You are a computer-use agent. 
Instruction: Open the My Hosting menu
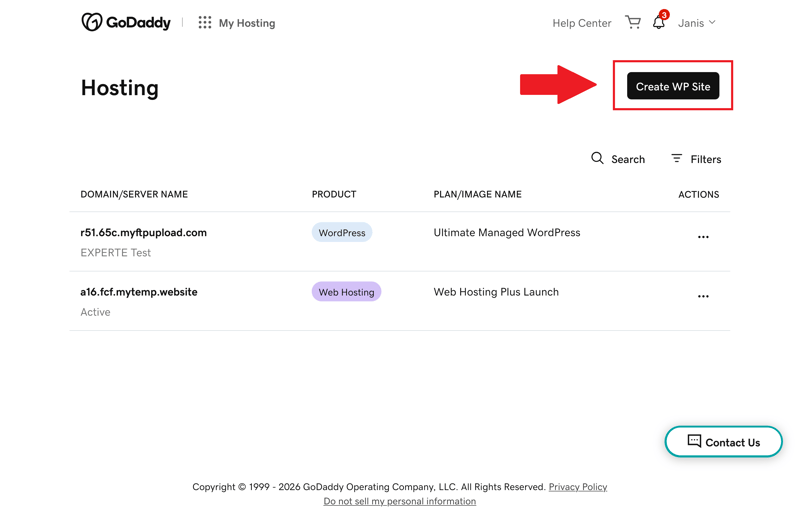(247, 23)
